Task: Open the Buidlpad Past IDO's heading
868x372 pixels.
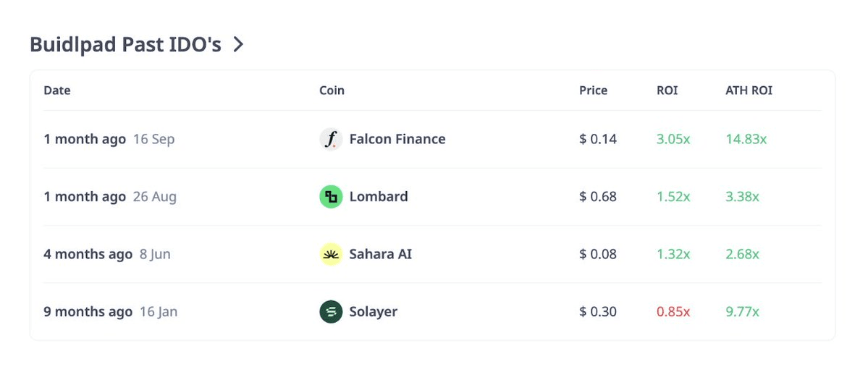Action: 125,44
